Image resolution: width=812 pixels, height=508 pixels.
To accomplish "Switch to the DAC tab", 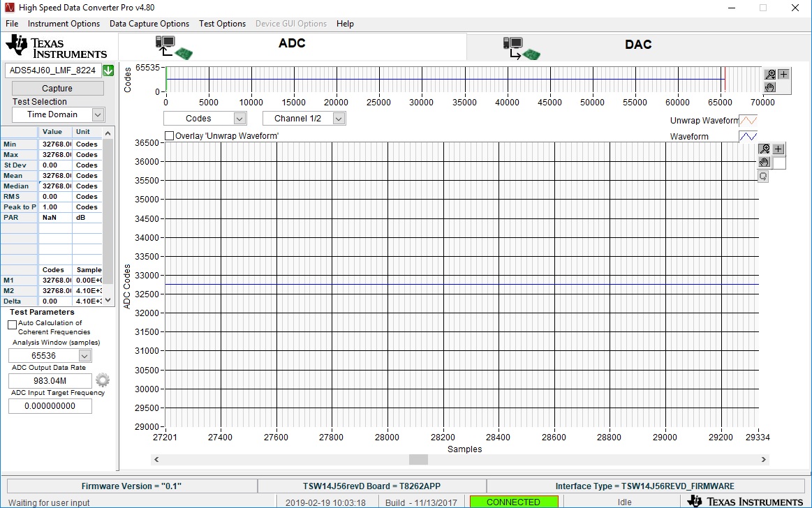I will pos(638,45).
